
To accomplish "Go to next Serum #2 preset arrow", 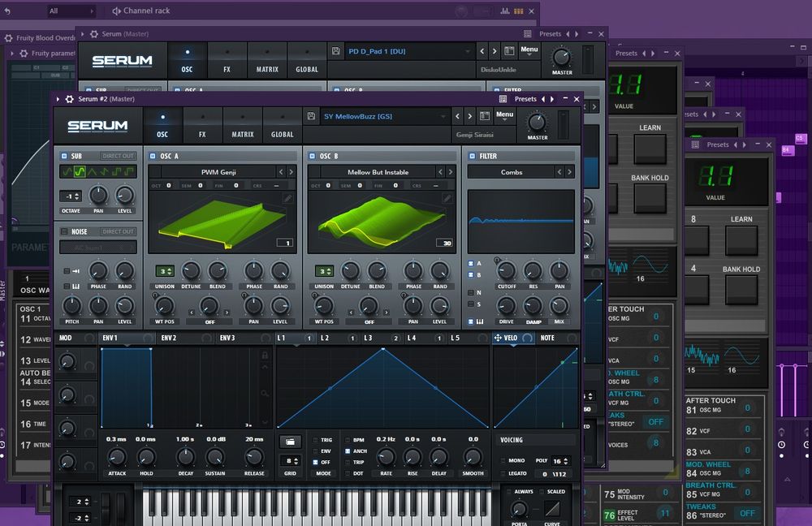I will [x=469, y=117].
